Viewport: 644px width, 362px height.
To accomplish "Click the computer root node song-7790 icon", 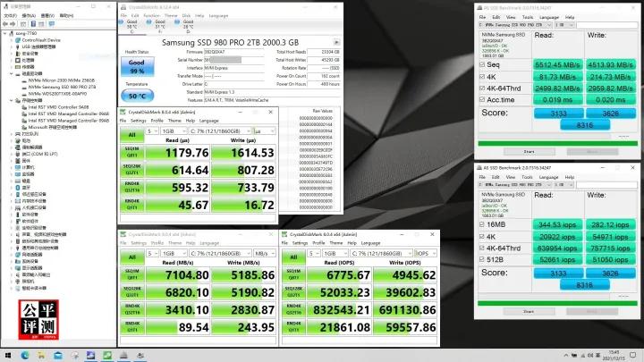I will click(x=13, y=33).
